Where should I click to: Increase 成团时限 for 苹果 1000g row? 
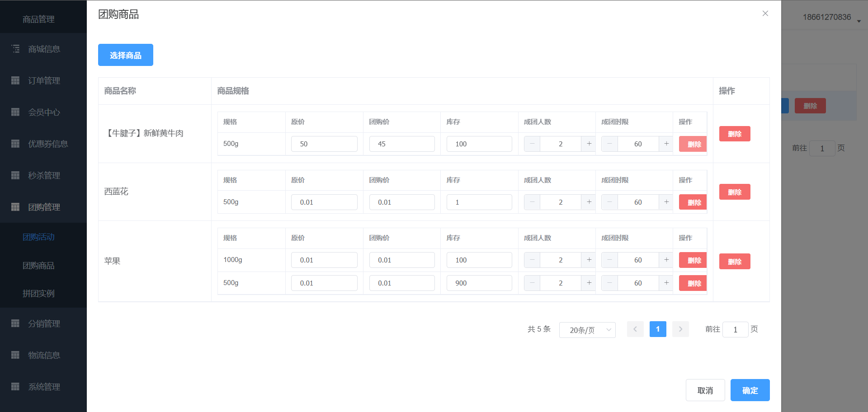666,260
